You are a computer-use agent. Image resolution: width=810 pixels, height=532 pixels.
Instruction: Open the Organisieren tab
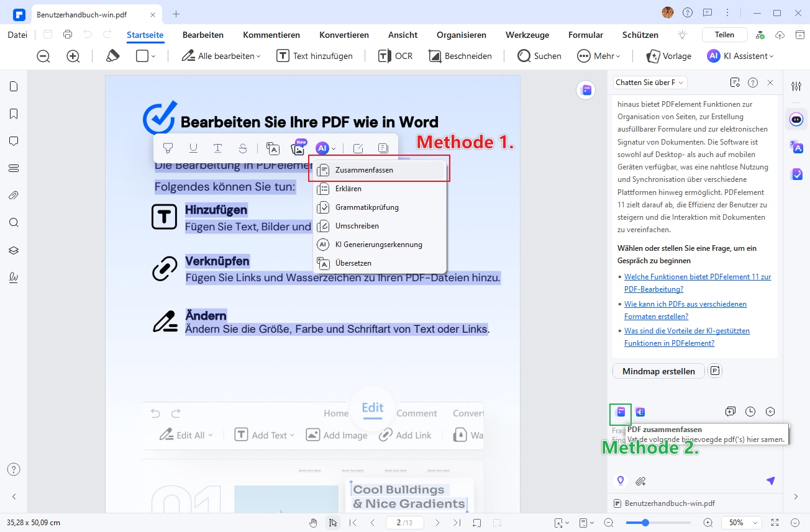(462, 35)
